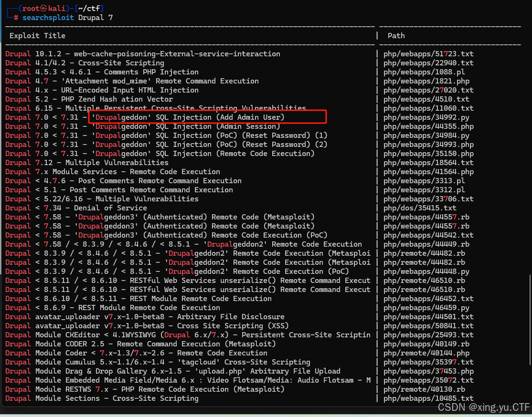The width and height of the screenshot is (532, 417).
Task: Select the path php/webapps/51723.txt
Action: click(x=428, y=54)
